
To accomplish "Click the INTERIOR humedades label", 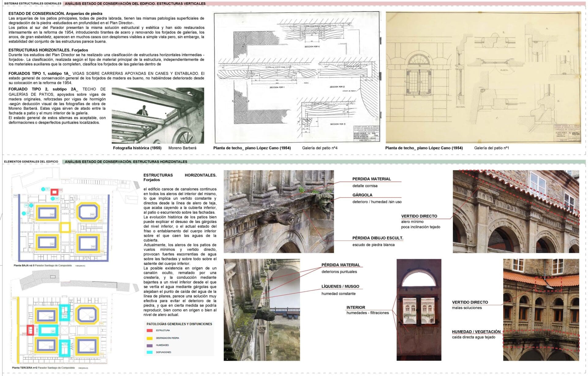I will pyautogui.click(x=356, y=307).
